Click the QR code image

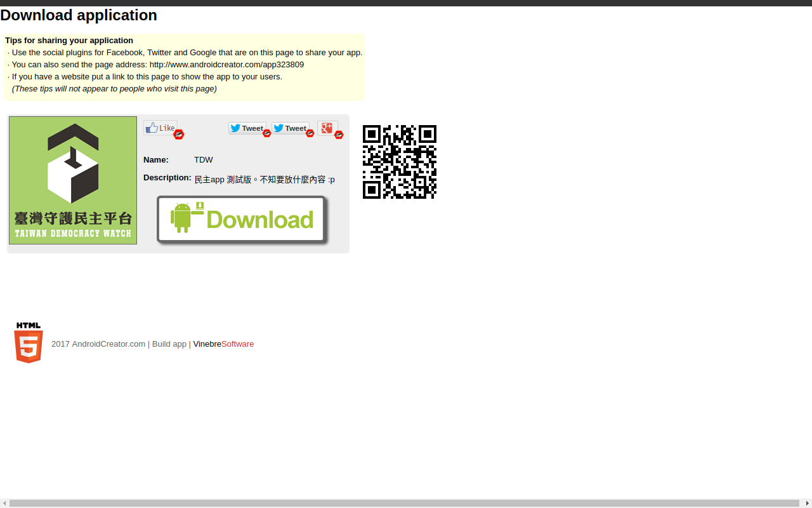pos(400,162)
